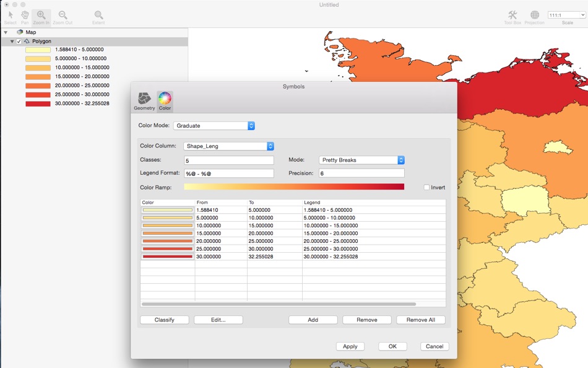Open the Tool Box
This screenshot has width=588, height=368.
512,17
